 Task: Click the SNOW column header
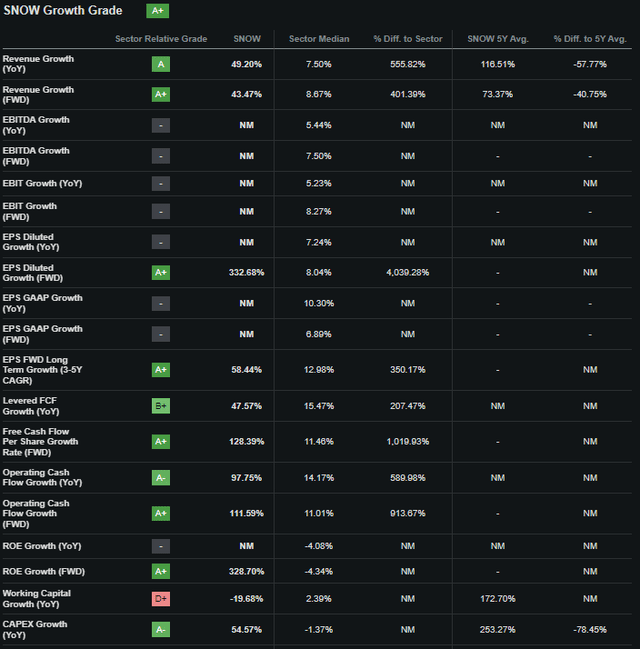[x=247, y=39]
